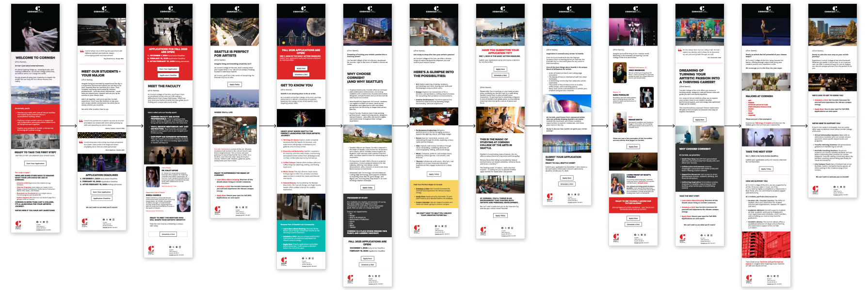Click the header logo of the Jinkx Monsoon success stories email
Viewport: 868px width, 290px height.
click(x=633, y=10)
